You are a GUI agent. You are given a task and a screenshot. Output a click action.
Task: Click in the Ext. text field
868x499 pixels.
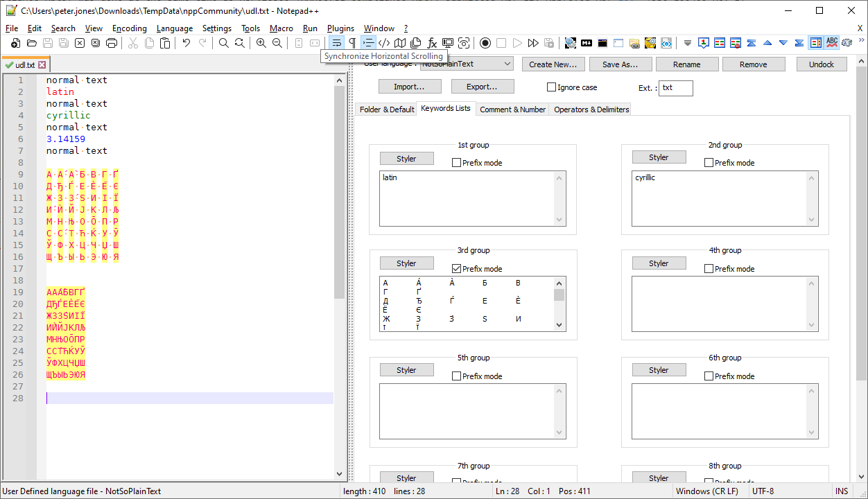675,88
